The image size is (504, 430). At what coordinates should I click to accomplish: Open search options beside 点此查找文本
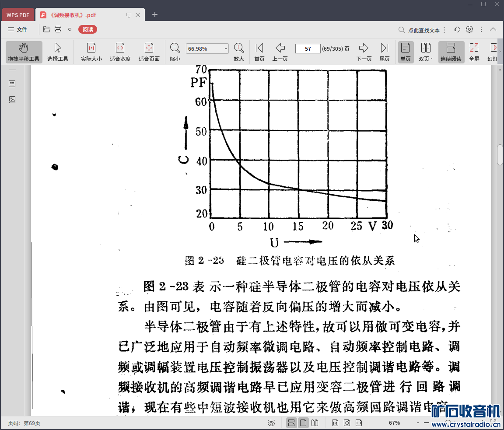click(x=444, y=30)
